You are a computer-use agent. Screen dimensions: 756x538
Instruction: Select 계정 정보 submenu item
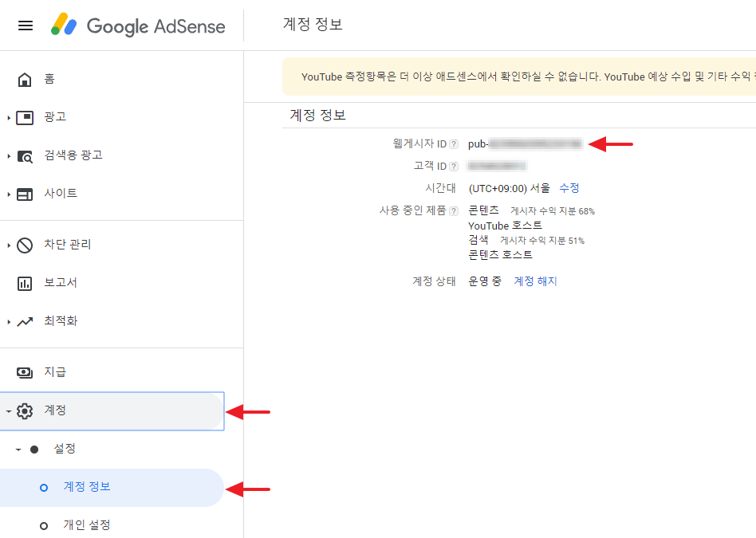(x=112, y=487)
